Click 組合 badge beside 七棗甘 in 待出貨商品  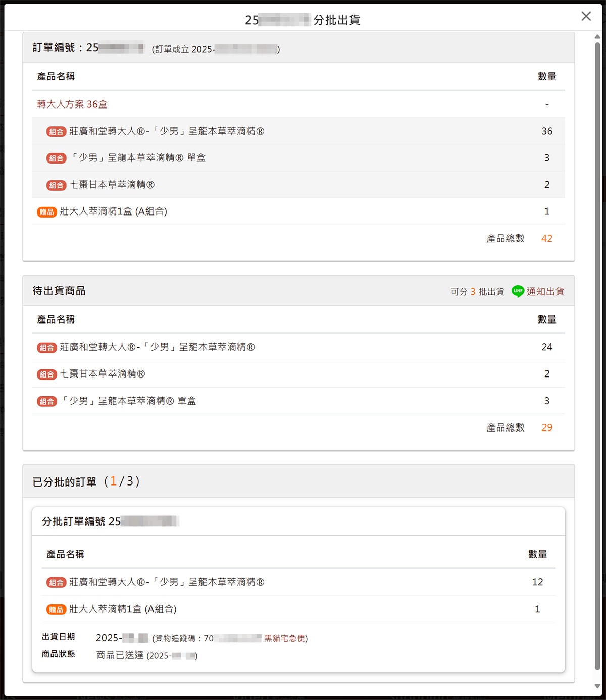pos(46,374)
